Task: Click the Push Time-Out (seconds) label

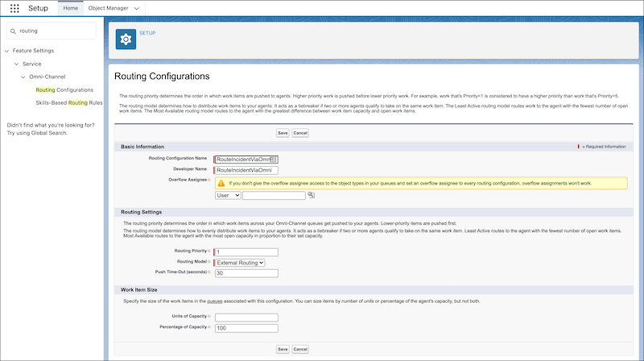Action: pyautogui.click(x=180, y=272)
